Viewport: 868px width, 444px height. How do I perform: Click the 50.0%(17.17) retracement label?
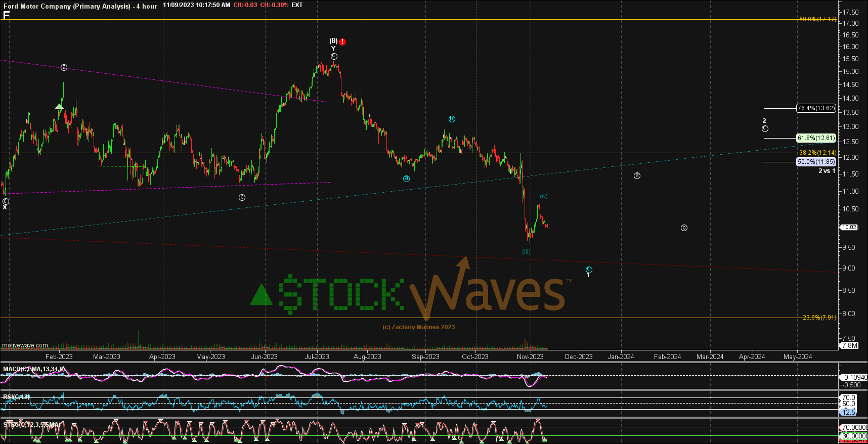[x=818, y=19]
